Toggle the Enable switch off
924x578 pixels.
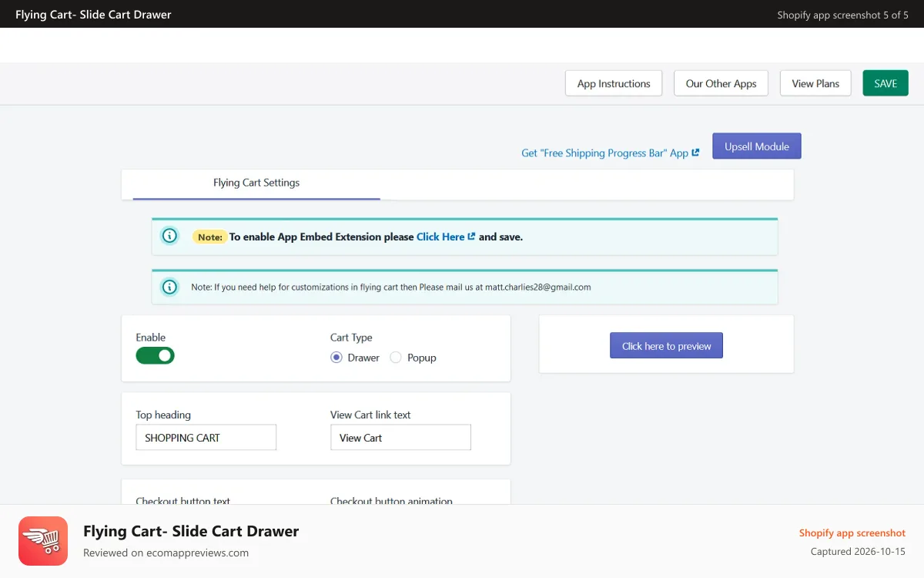(156, 355)
